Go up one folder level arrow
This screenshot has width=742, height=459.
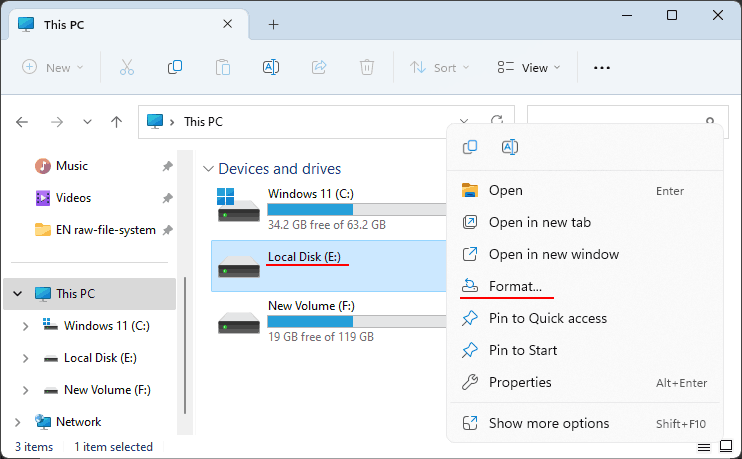116,122
